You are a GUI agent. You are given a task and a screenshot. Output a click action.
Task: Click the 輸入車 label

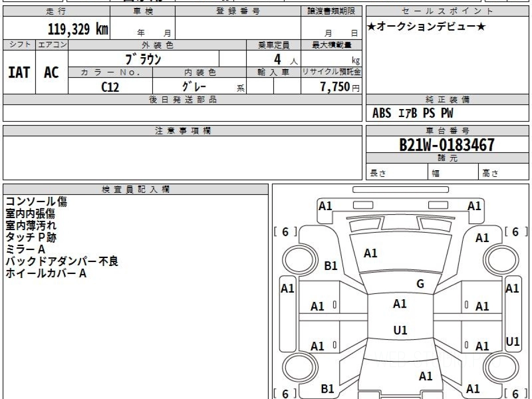tap(274, 72)
